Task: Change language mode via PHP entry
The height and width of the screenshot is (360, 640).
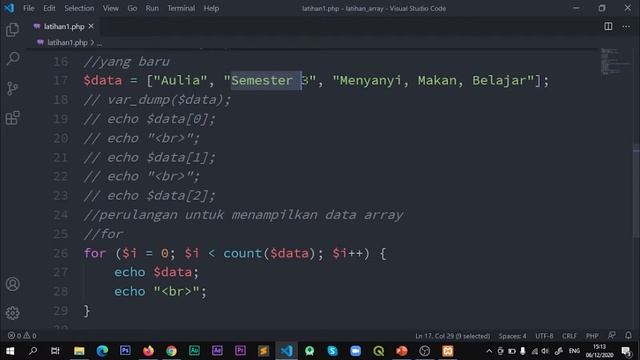Action: [x=592, y=336]
